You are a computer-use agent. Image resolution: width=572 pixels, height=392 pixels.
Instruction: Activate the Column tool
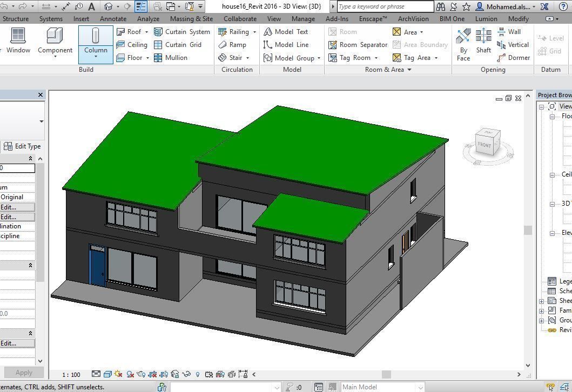pos(96,44)
